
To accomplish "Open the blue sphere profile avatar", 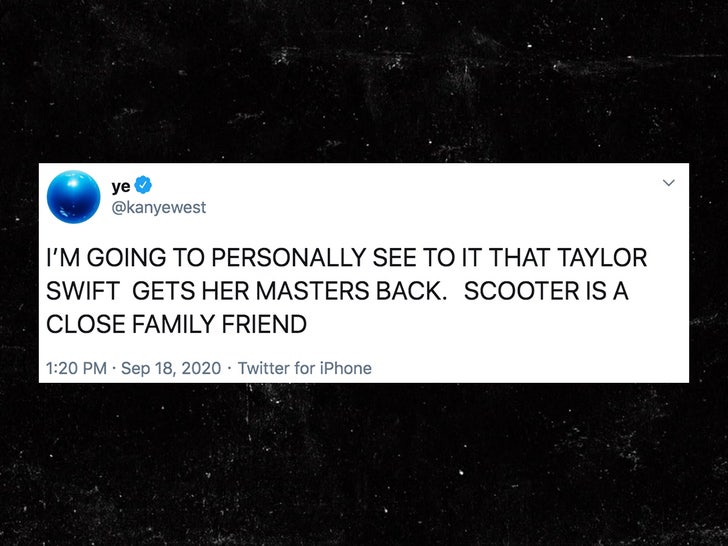I will point(73,197).
